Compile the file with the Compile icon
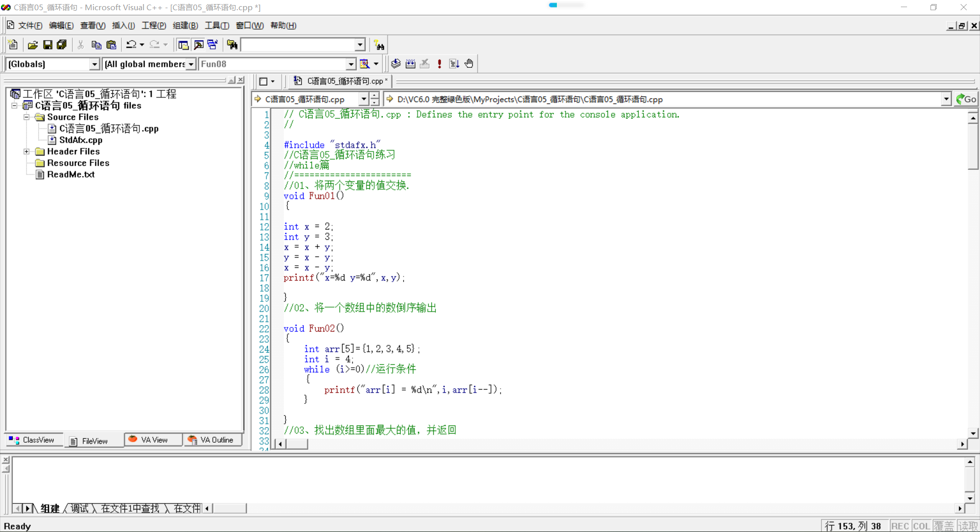Screen dimensions: 980x532 click(396, 64)
